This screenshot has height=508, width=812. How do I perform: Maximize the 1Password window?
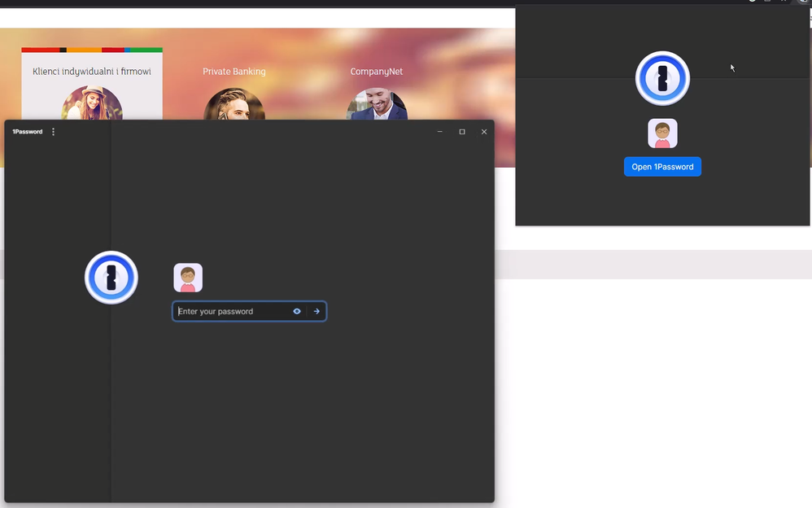(462, 132)
